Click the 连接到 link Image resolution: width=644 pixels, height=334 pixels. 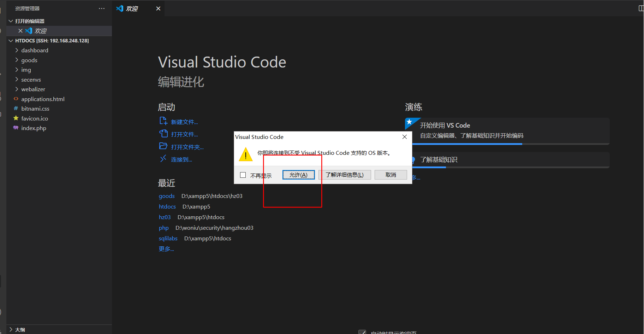click(x=181, y=159)
